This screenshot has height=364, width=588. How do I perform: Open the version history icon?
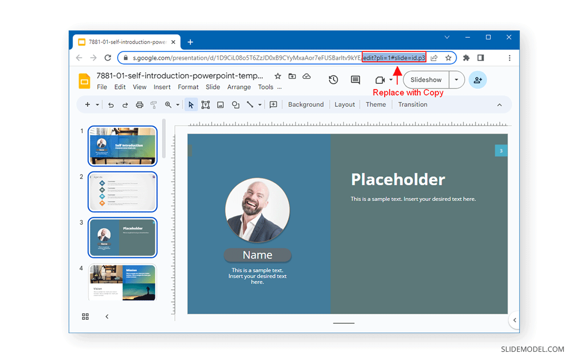point(333,79)
